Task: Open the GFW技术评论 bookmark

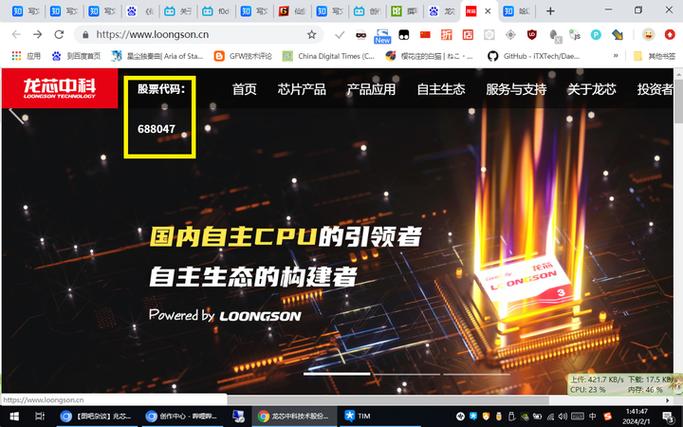Action: tap(243, 56)
